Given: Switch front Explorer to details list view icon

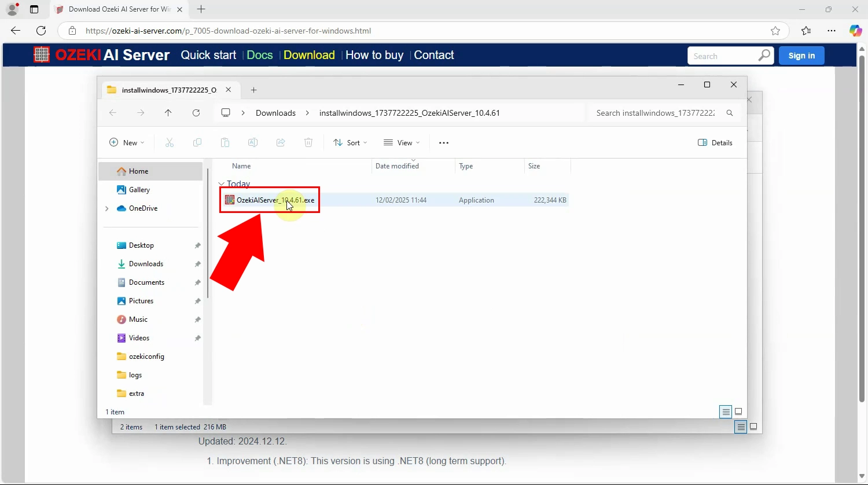Looking at the screenshot, I should 726,411.
